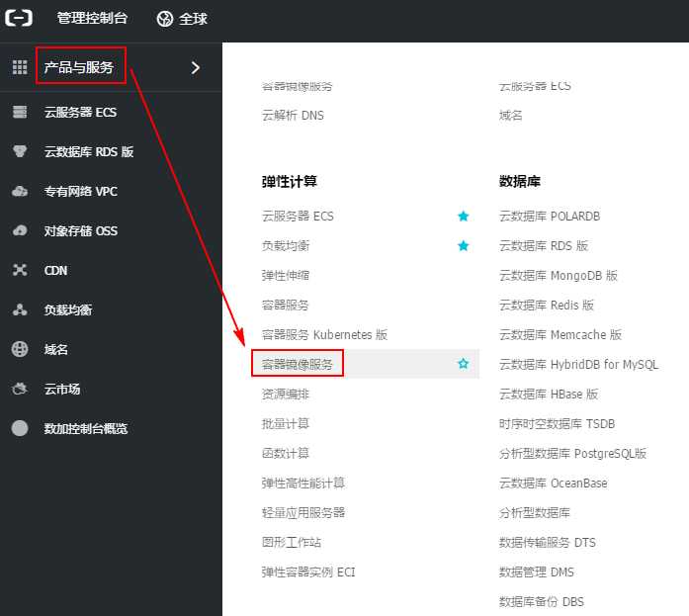Open 云数据库 HybridDB for MySQL link
The height and width of the screenshot is (616, 689).
578,364
